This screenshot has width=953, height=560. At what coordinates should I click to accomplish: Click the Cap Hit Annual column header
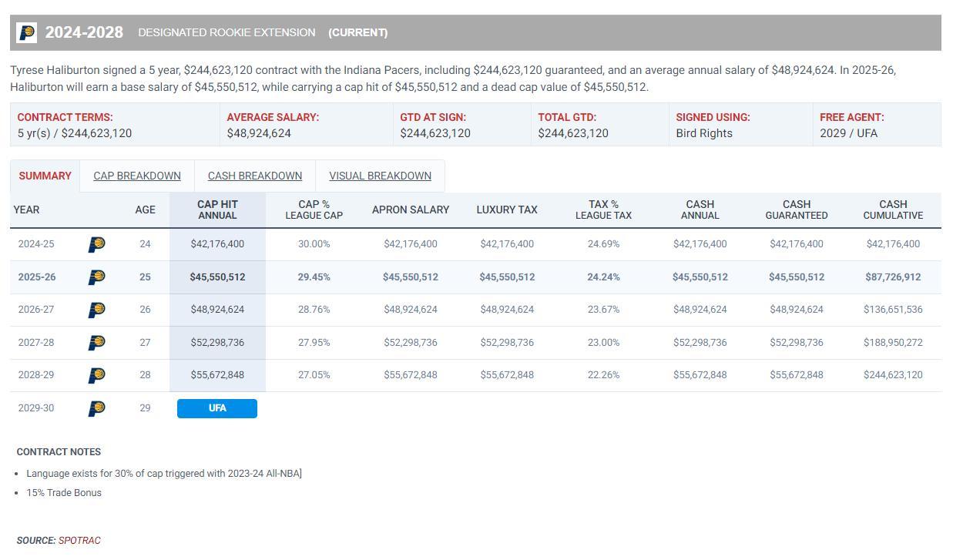coord(217,210)
